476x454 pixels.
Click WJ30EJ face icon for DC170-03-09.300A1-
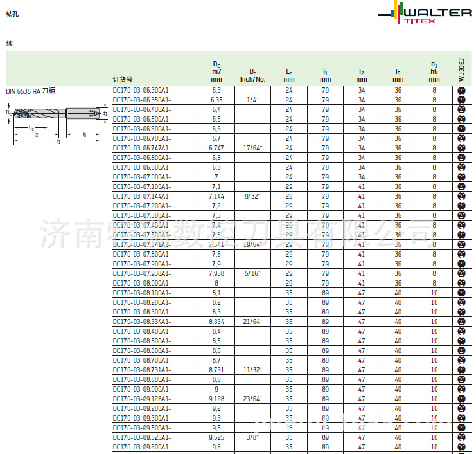(461, 418)
